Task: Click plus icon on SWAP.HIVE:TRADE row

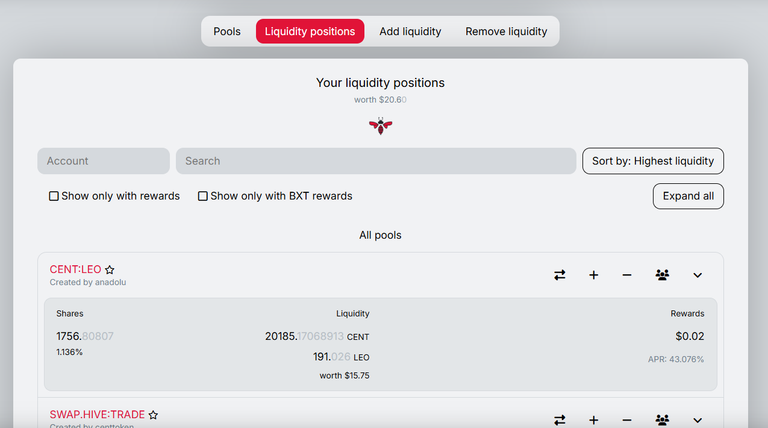Action: [594, 420]
